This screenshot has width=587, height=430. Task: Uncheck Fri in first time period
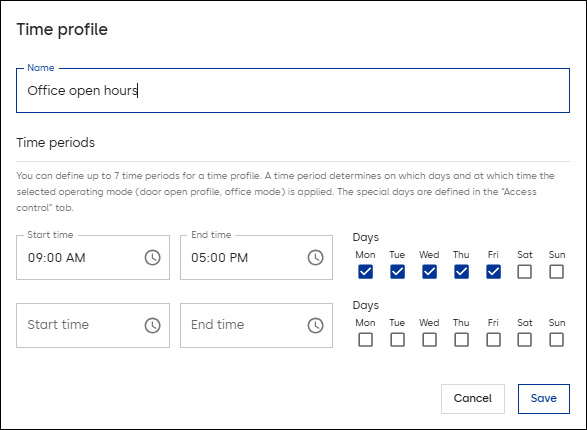pos(493,272)
